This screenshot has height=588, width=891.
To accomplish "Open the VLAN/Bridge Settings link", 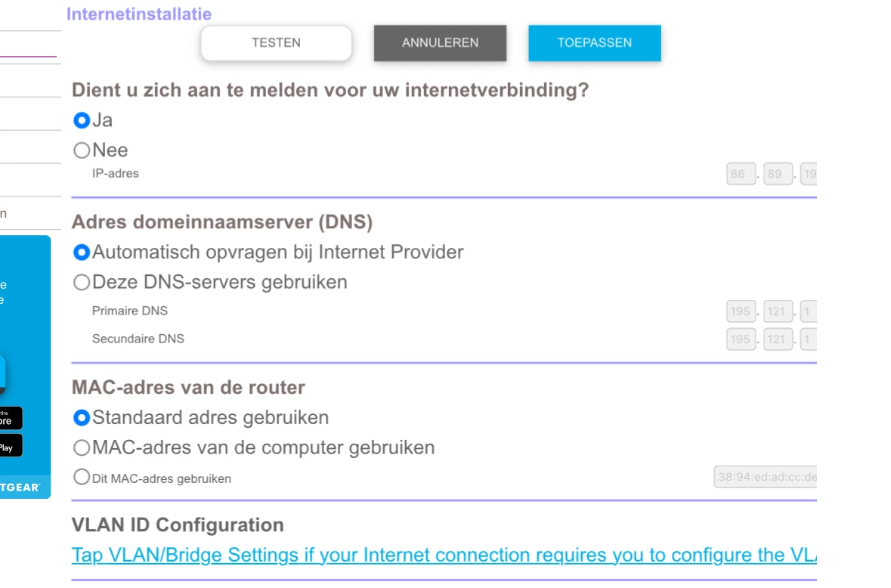I will tap(444, 556).
